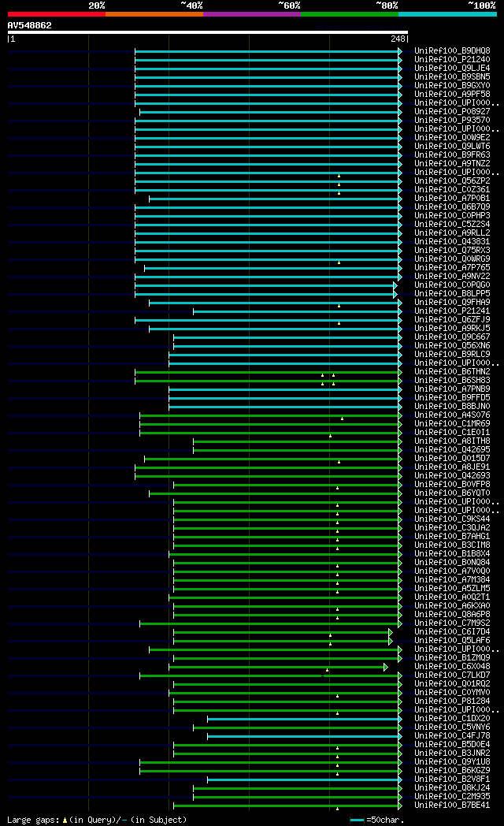
Task: Click the UniRef100_A9NV22 label
Action: click(x=452, y=276)
